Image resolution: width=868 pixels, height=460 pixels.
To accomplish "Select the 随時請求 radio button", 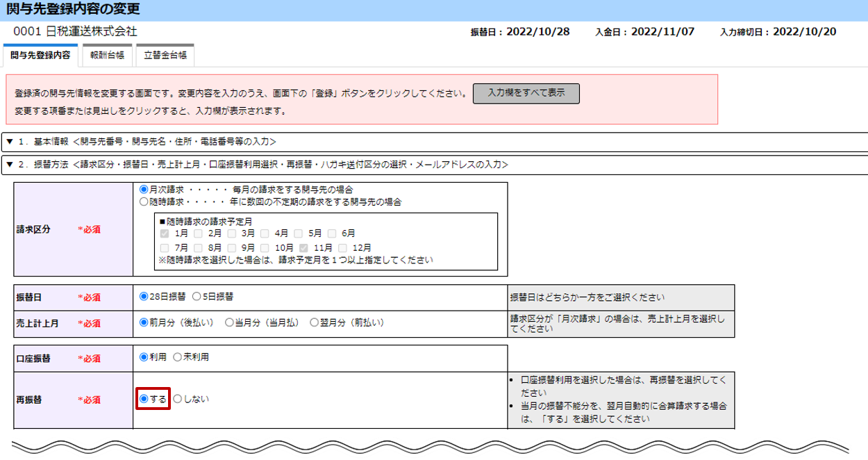I will tap(144, 202).
